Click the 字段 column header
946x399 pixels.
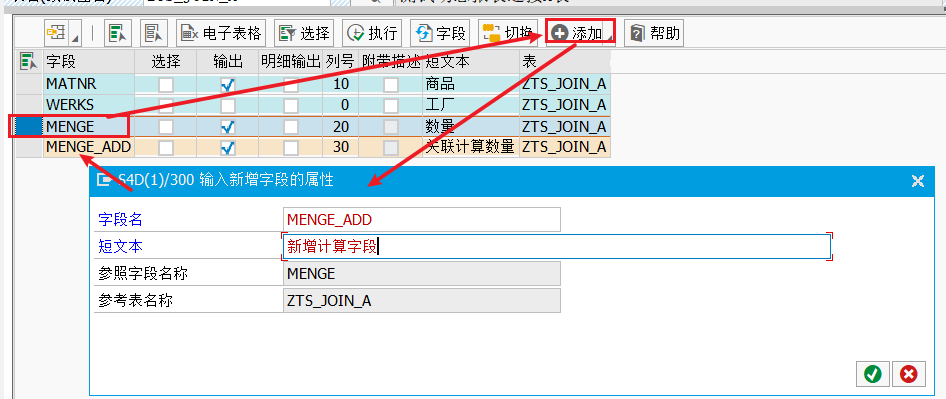point(88,62)
